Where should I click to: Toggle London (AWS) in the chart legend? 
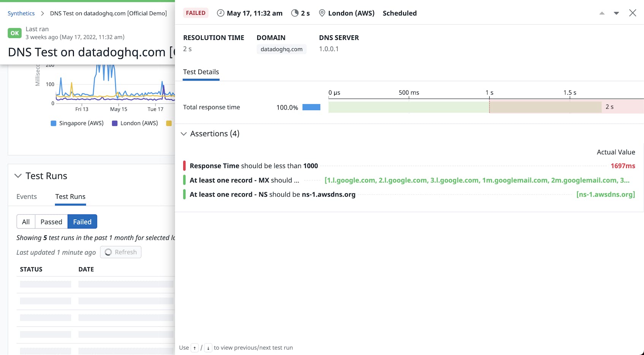point(135,123)
